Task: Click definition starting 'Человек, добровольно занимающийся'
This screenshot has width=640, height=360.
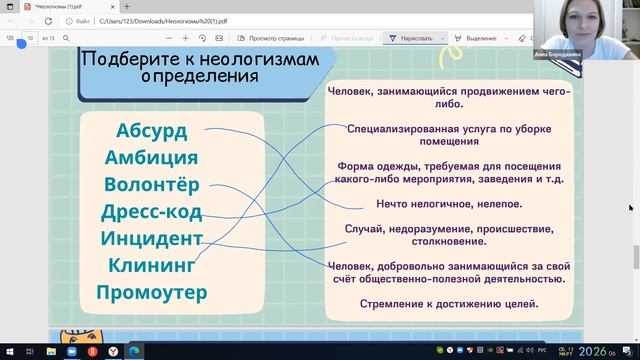Action: [449, 273]
